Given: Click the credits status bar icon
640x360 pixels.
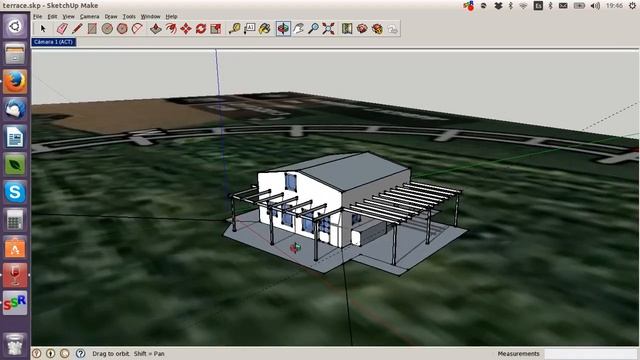Looking at the screenshot, I should pos(51,353).
